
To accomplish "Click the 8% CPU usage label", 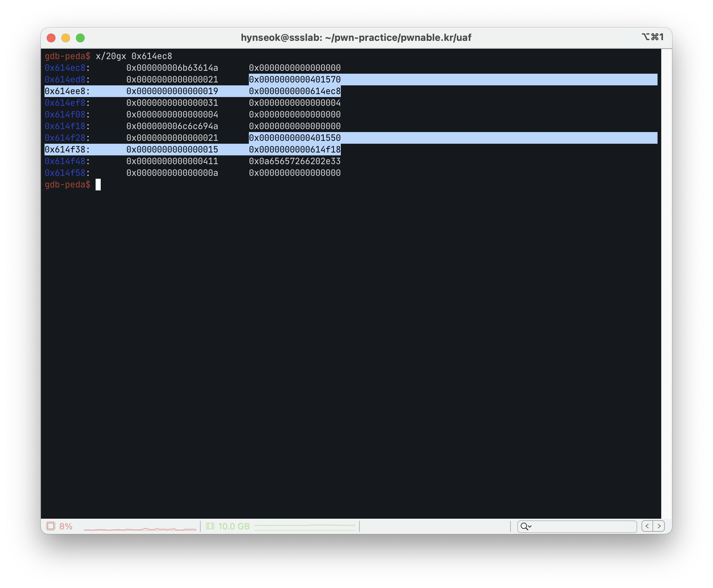I will (66, 526).
